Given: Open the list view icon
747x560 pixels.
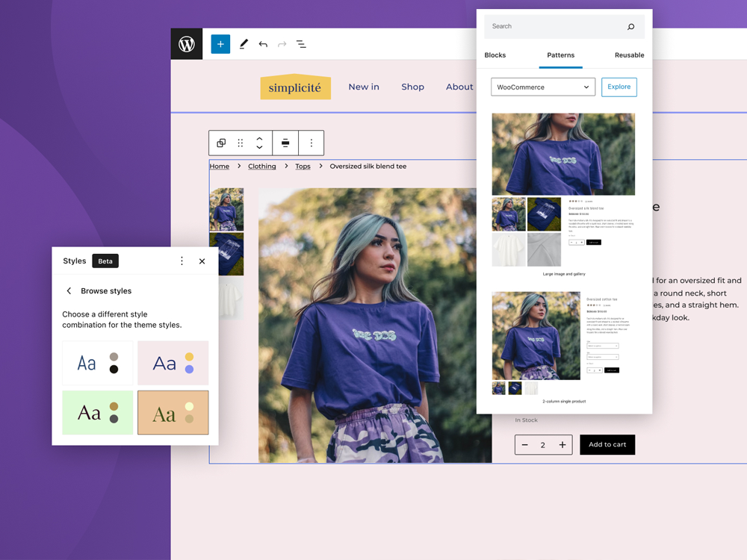Looking at the screenshot, I should (301, 44).
